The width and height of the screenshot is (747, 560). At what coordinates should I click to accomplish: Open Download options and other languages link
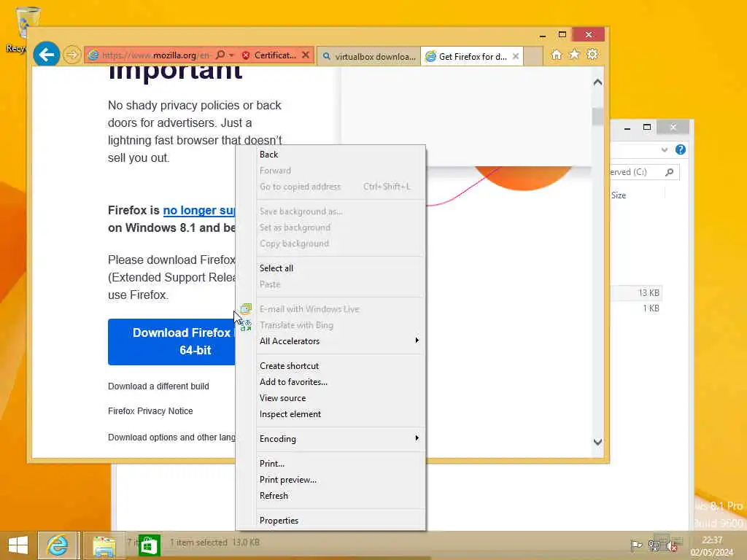tap(171, 437)
